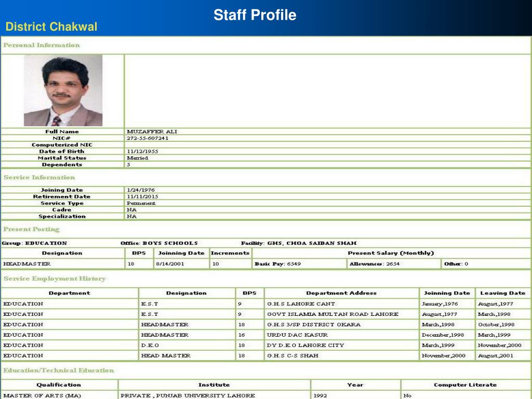Click leaving date 'November,2000' cell
The width and height of the screenshot is (532, 399).
(x=503, y=345)
